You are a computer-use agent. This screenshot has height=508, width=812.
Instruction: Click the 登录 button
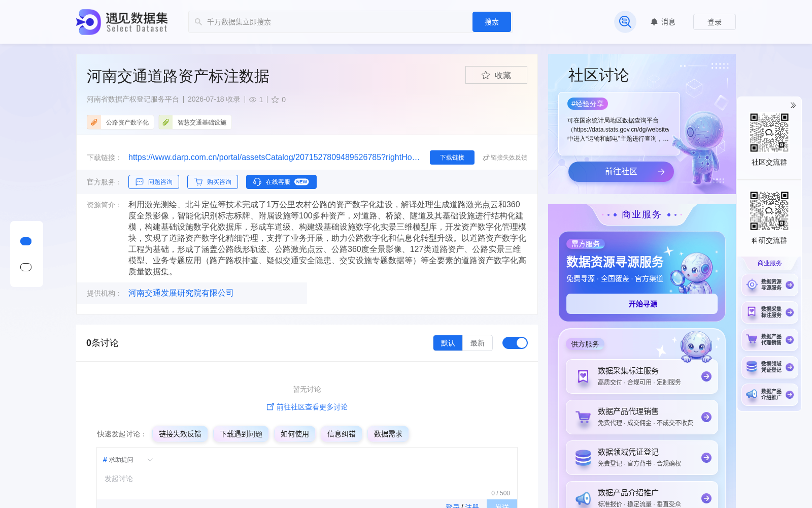(715, 22)
